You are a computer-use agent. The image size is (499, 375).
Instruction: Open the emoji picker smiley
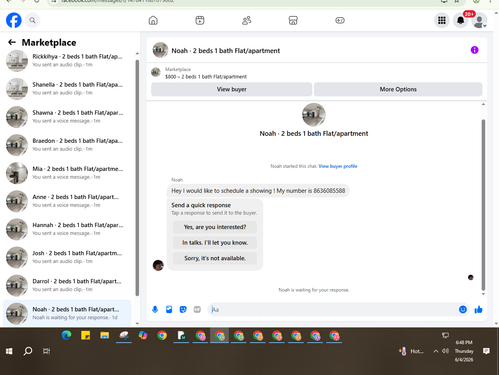(x=463, y=310)
